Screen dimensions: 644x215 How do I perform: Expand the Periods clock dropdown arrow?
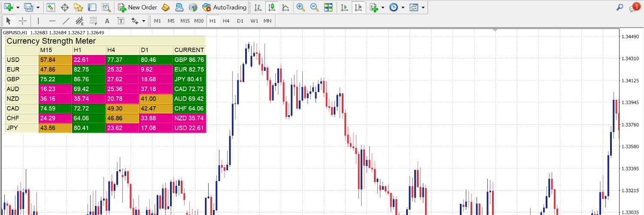[403, 7]
